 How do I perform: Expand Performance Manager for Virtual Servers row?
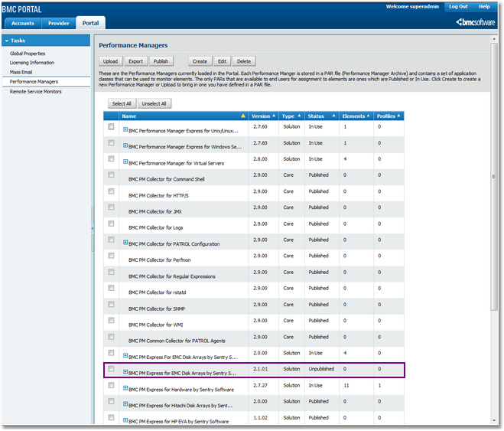point(125,162)
